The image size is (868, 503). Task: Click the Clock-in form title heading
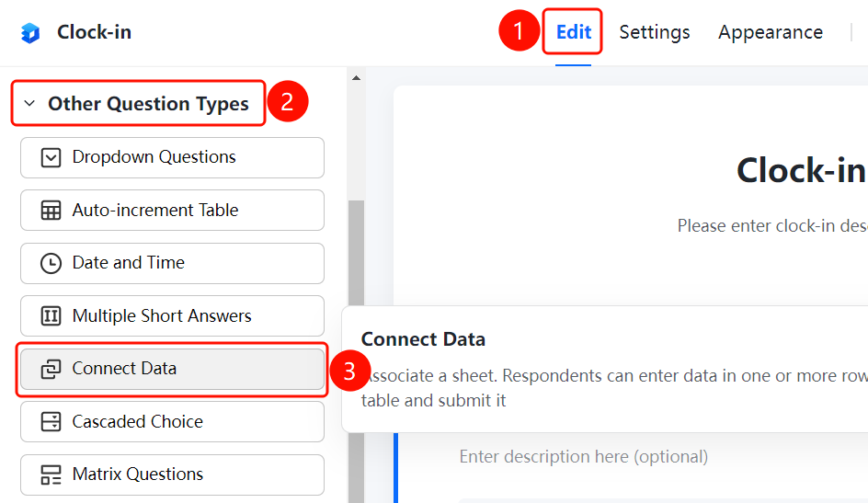[x=802, y=170]
